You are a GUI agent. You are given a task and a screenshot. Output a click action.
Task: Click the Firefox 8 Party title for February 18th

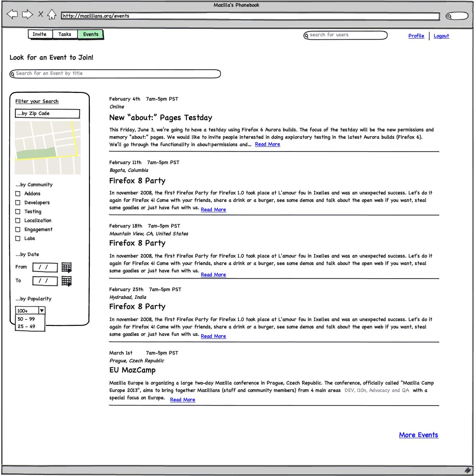pos(137,243)
